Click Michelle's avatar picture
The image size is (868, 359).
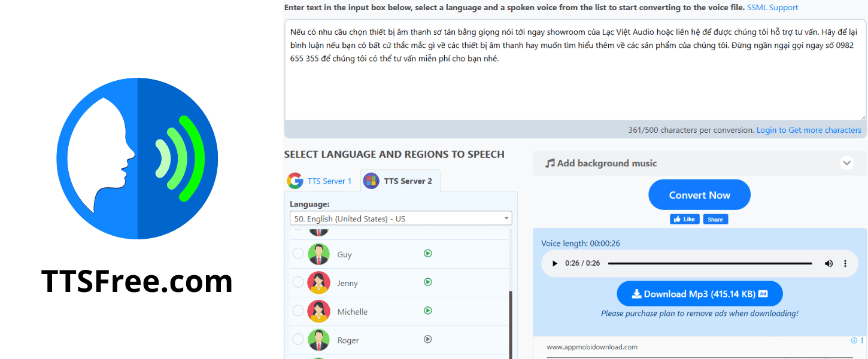[318, 311]
